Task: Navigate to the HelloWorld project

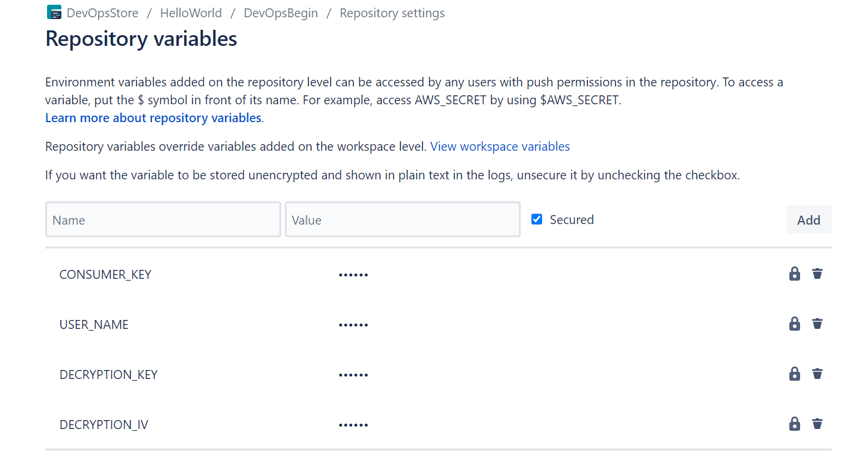Action: pyautogui.click(x=191, y=13)
